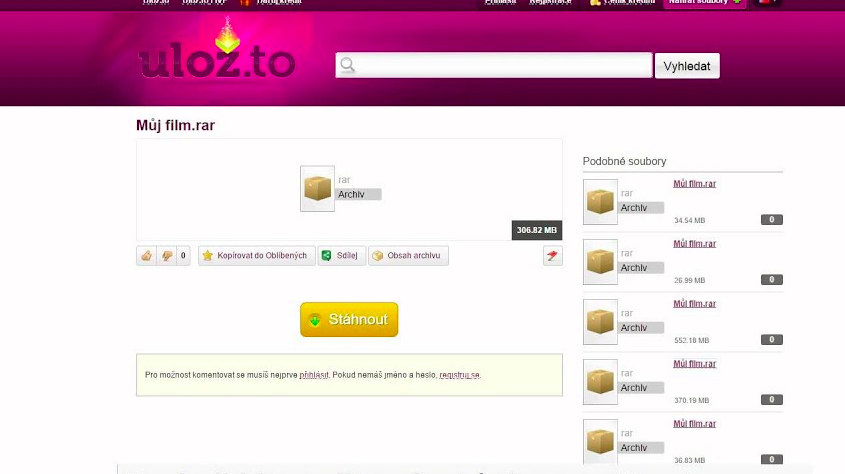Click the 0 badge of the 552.18 MB file
This screenshot has width=845, height=474.
(772, 340)
